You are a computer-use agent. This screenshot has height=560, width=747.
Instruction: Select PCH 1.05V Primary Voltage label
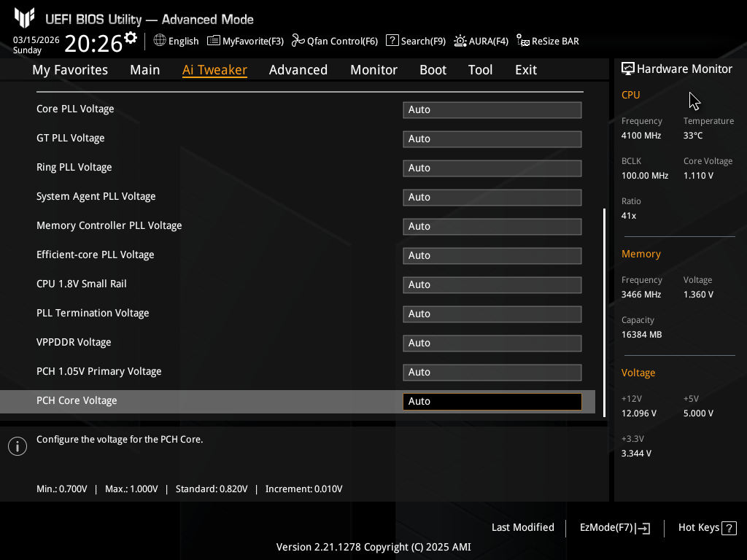pos(99,371)
